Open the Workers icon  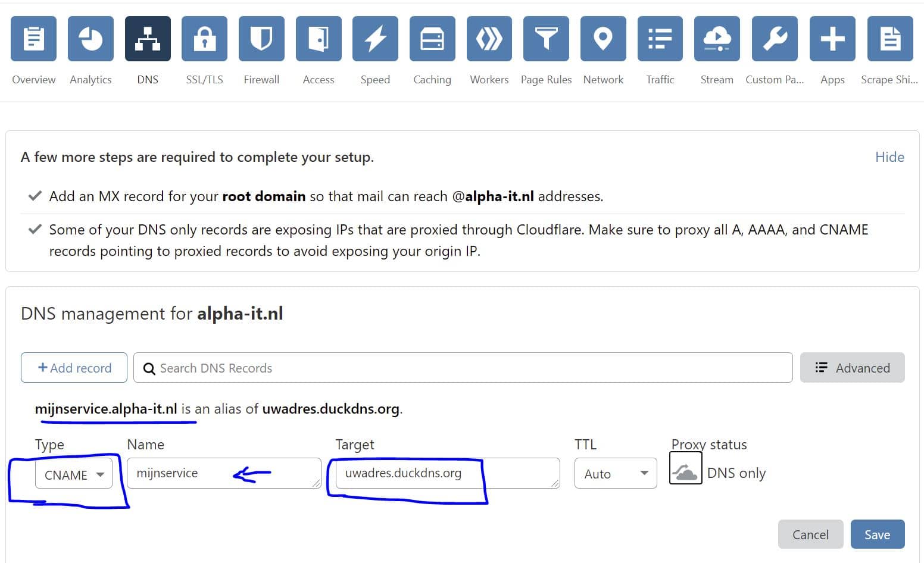pyautogui.click(x=489, y=39)
